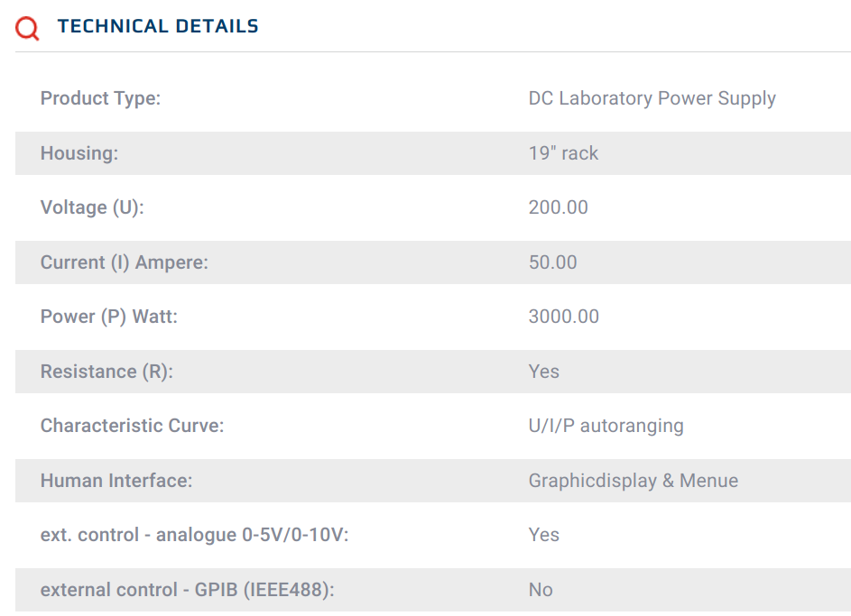Screen dimensions: 851x616
Task: Click the U/I/P autoranging value
Action: click(x=606, y=426)
